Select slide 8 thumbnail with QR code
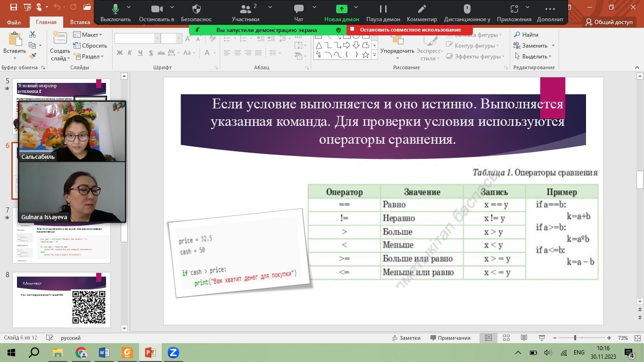 point(62,300)
